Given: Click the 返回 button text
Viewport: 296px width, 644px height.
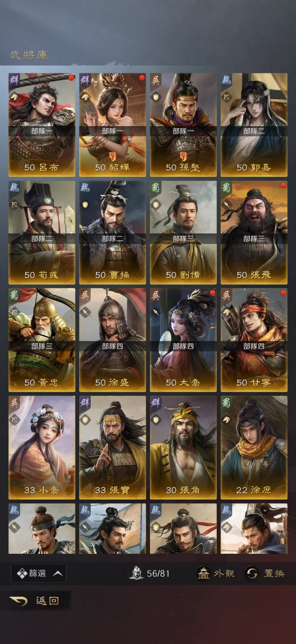Looking at the screenshot, I should (x=47, y=601).
